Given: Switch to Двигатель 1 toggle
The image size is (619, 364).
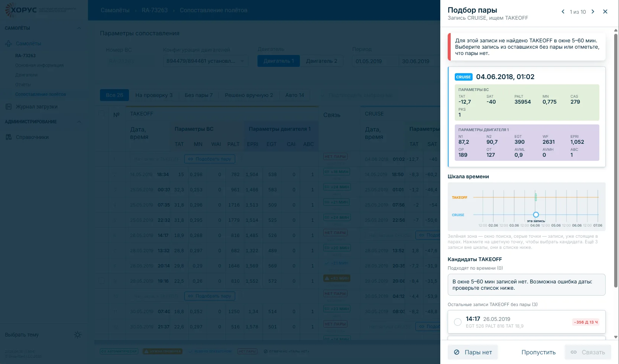Looking at the screenshot, I should pyautogui.click(x=279, y=61).
